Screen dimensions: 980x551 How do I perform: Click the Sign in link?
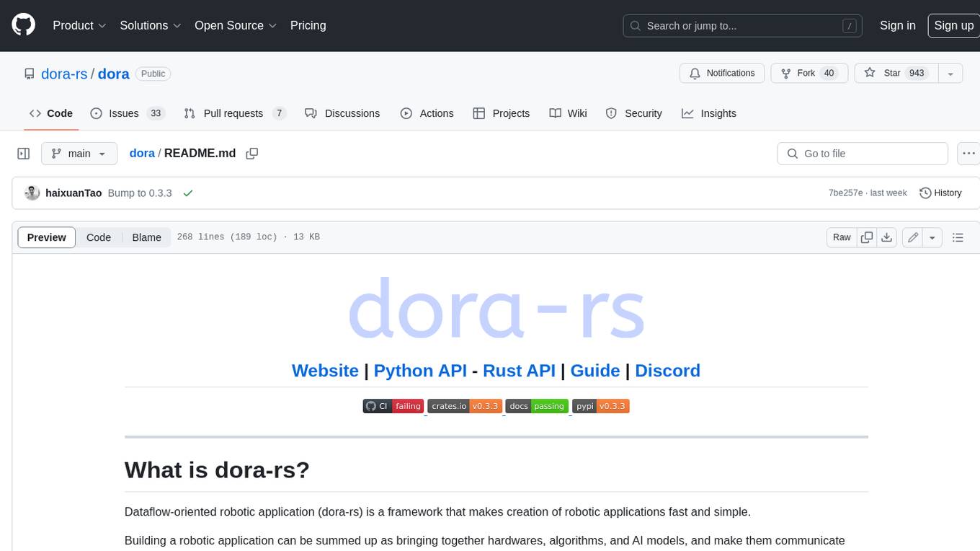tap(897, 25)
